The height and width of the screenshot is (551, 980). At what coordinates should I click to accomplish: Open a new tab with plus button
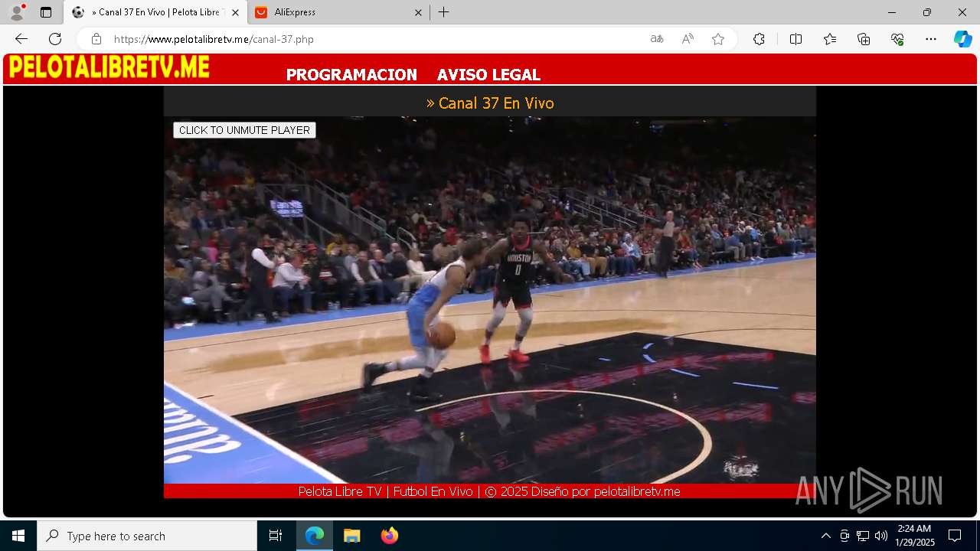click(x=444, y=12)
